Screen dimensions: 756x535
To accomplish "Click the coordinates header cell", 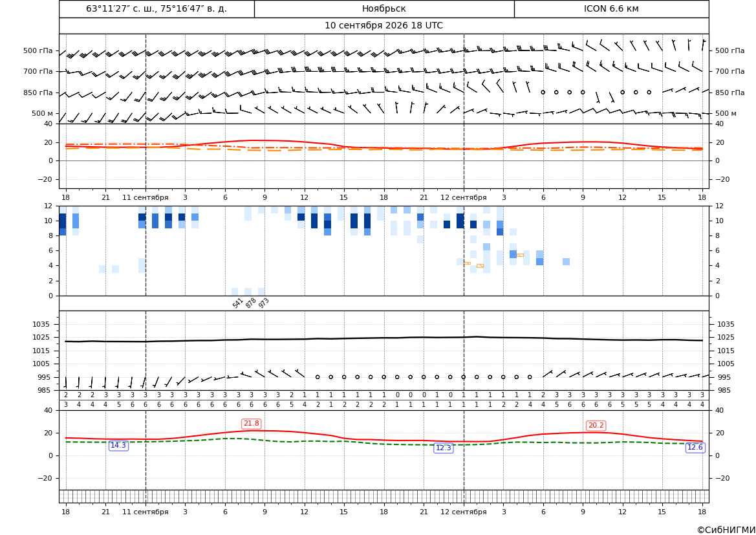I will tap(157, 8).
